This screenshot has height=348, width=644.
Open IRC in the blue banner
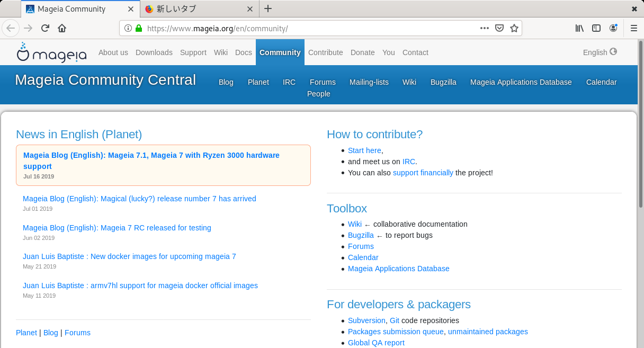289,82
